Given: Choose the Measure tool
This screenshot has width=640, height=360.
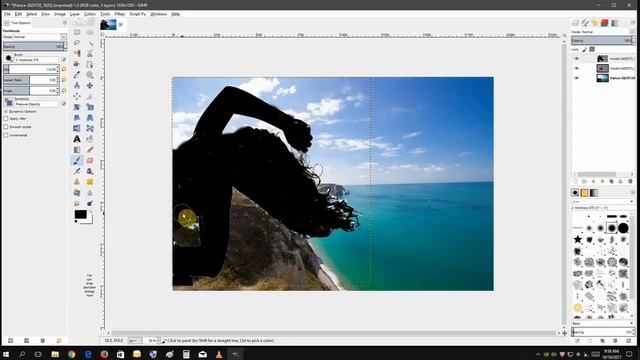Looking at the screenshot, I should [77, 85].
